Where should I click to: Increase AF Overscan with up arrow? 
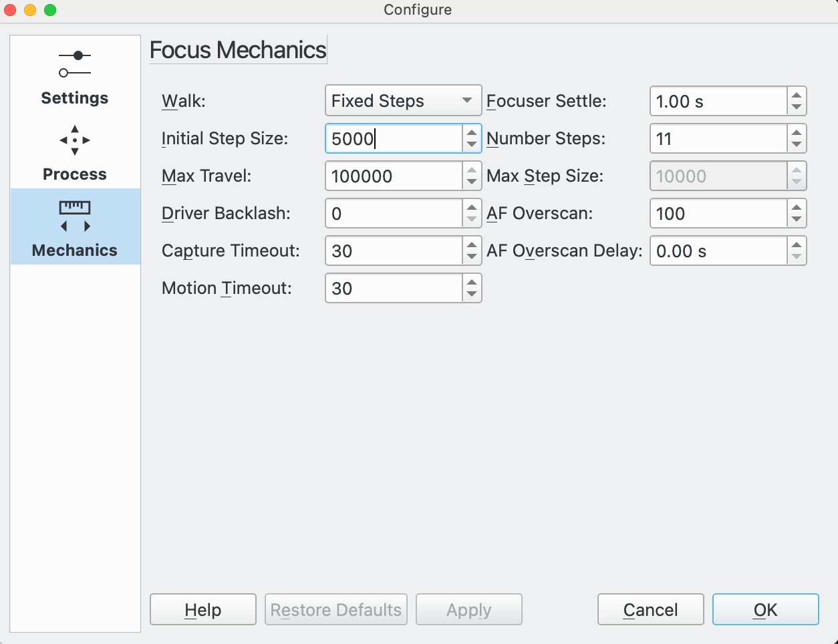point(797,207)
